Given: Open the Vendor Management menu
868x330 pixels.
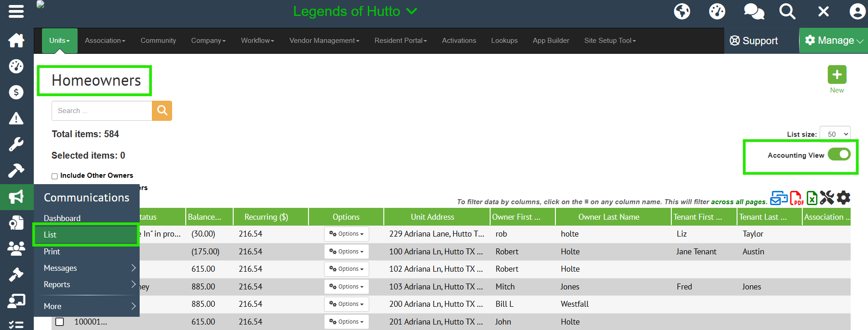Looking at the screenshot, I should [324, 41].
